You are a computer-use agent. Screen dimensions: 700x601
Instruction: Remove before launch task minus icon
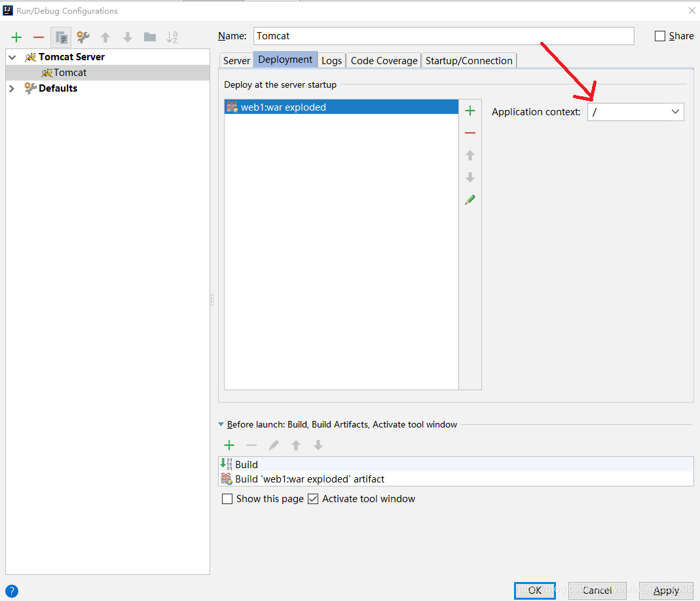point(251,445)
